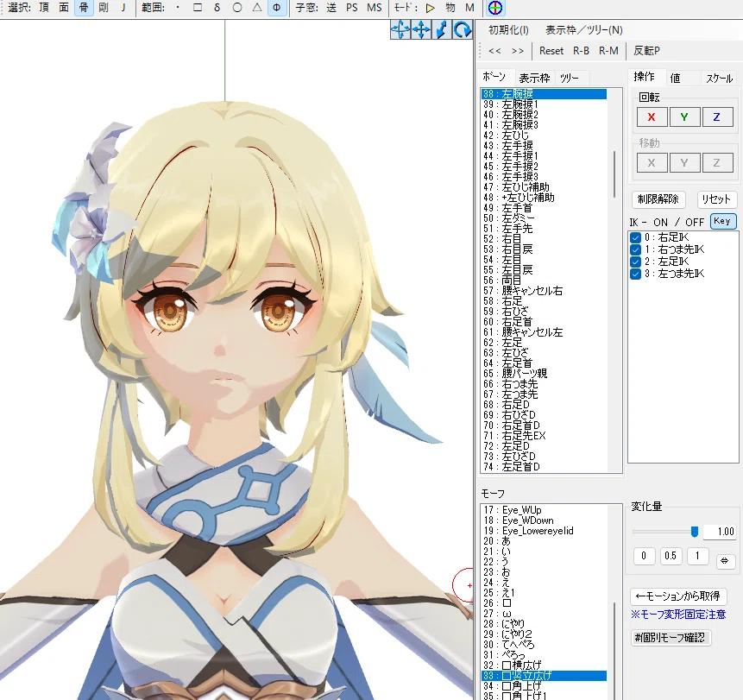Open the MS sub-window

point(375,8)
